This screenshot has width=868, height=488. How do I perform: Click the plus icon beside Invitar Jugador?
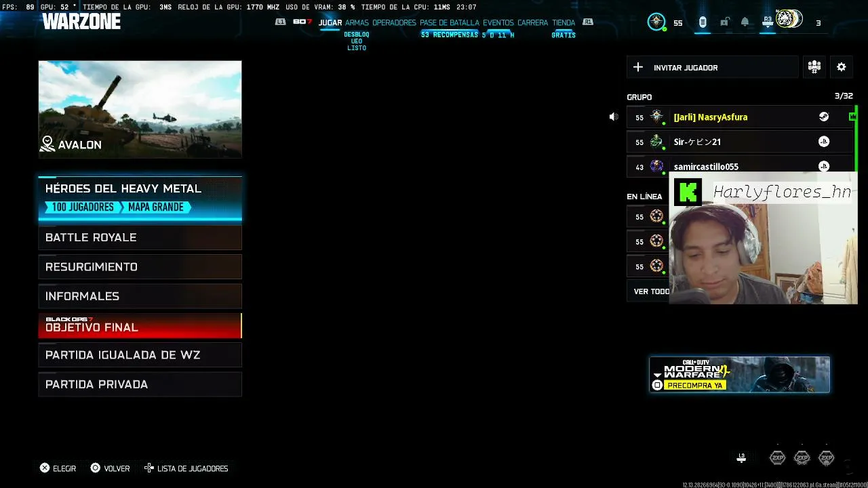click(x=638, y=67)
